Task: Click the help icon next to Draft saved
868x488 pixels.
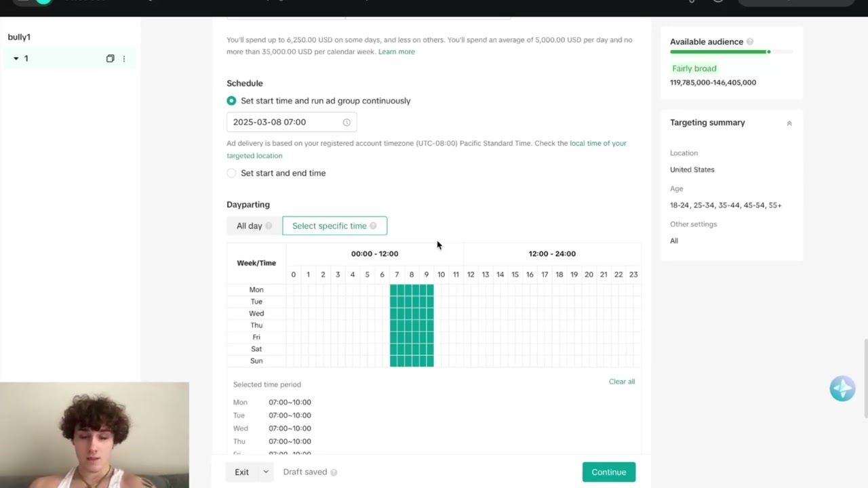Action: 334,472
